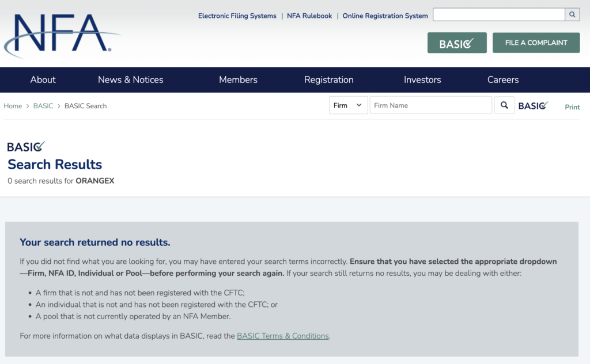Click the green BASIC button
Screen dimensions: 590x364
(457, 43)
